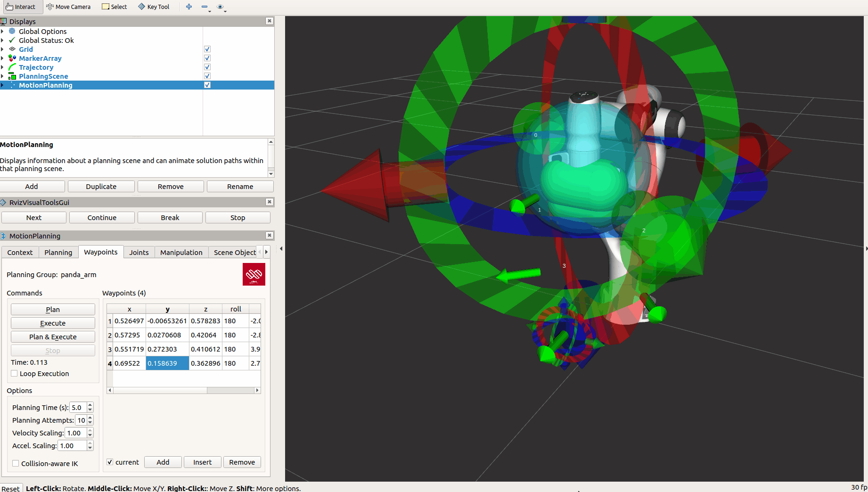Open the toolbar view options eye icon
Image resolution: width=868 pixels, height=492 pixels.
220,7
